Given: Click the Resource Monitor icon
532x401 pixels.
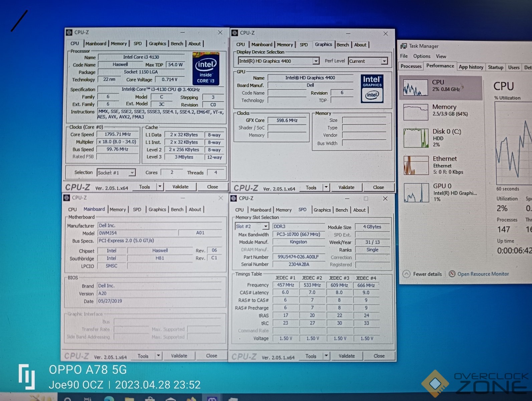Looking at the screenshot, I should 452,274.
